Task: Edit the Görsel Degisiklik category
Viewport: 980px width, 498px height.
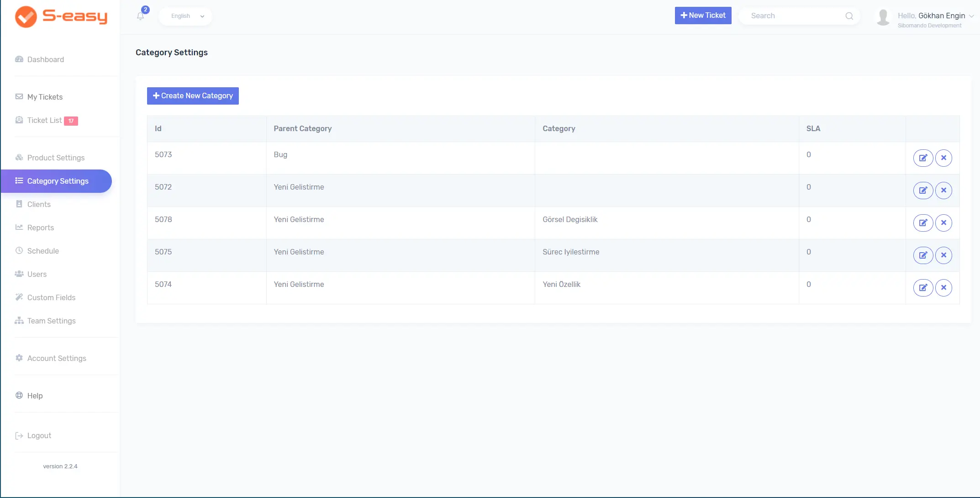Action: click(x=923, y=223)
